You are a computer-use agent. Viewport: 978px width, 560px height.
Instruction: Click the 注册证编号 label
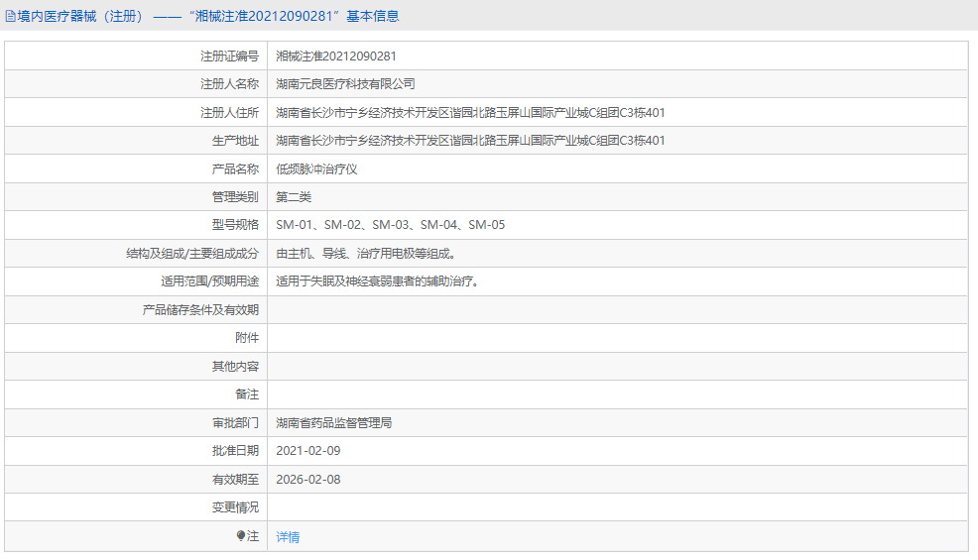[229, 56]
